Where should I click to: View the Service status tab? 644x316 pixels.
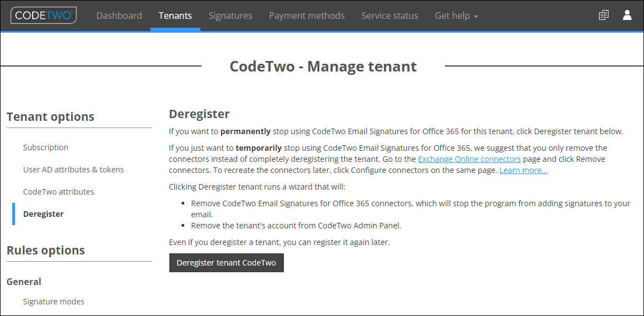pyautogui.click(x=390, y=16)
